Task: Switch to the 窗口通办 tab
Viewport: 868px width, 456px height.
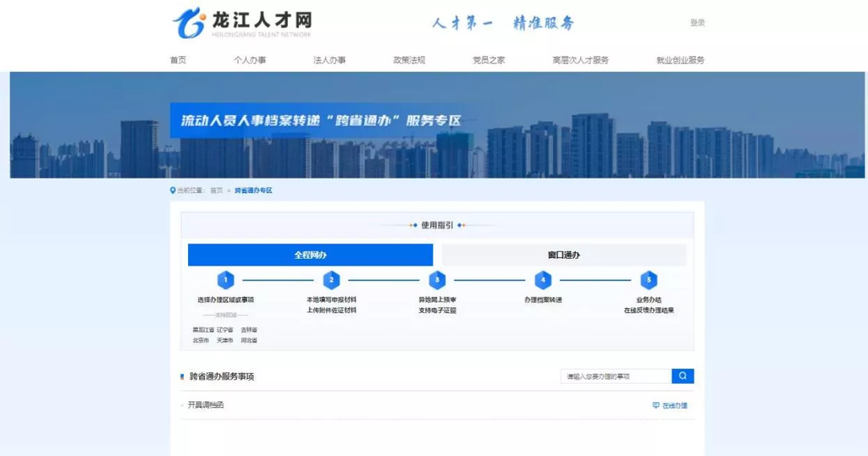Action: pos(563,255)
